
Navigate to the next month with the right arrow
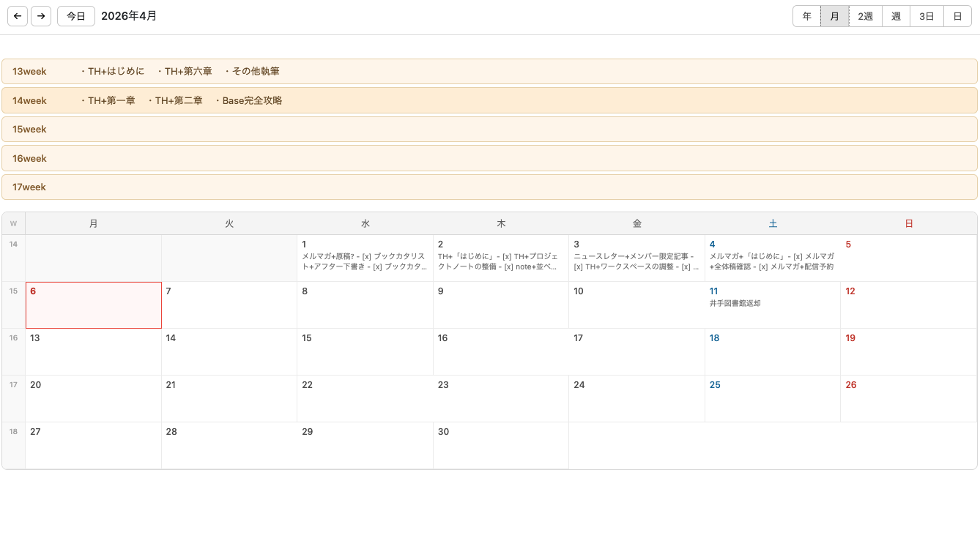pos(40,15)
